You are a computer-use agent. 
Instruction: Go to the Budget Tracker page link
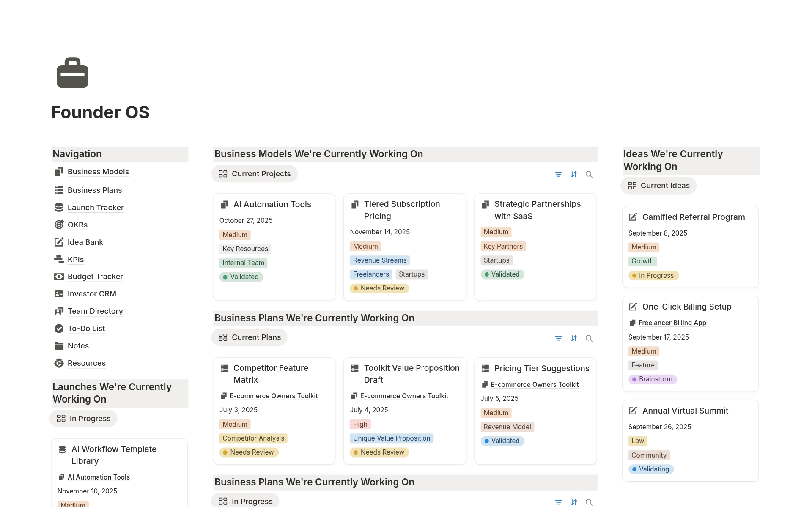coord(95,277)
